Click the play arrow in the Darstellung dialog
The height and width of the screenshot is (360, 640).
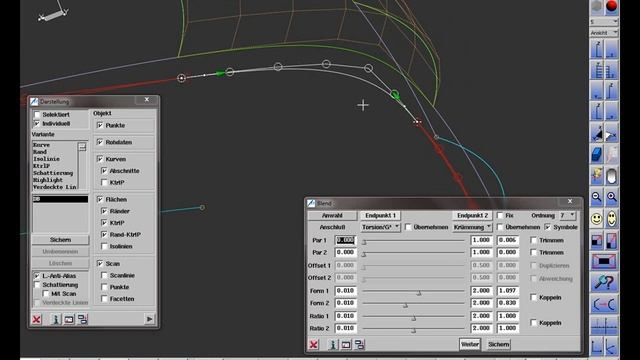(x=149, y=319)
